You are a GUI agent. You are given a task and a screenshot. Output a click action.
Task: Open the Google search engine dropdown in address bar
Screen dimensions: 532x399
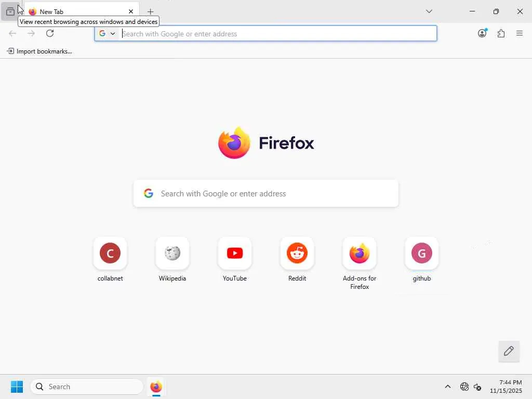(107, 34)
